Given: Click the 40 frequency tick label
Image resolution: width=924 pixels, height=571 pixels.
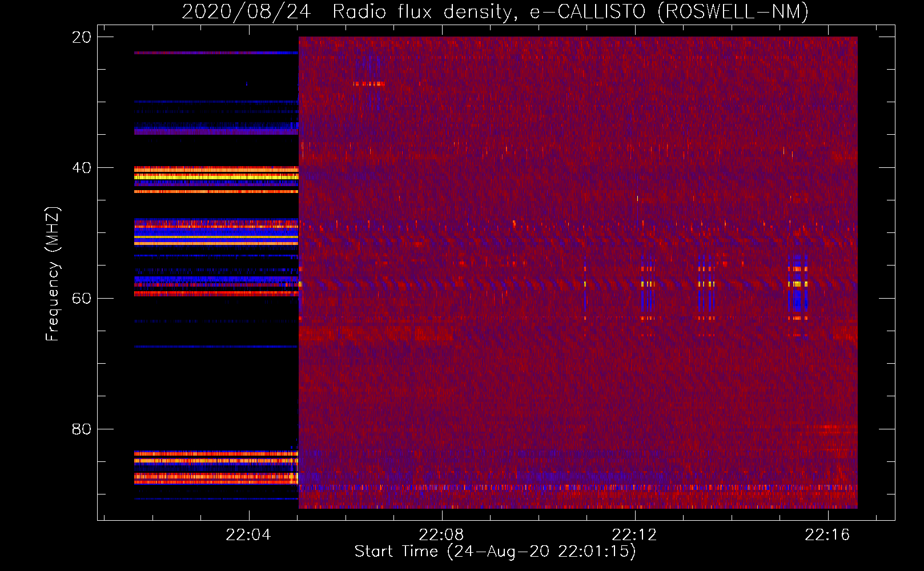Looking at the screenshot, I should [x=82, y=168].
